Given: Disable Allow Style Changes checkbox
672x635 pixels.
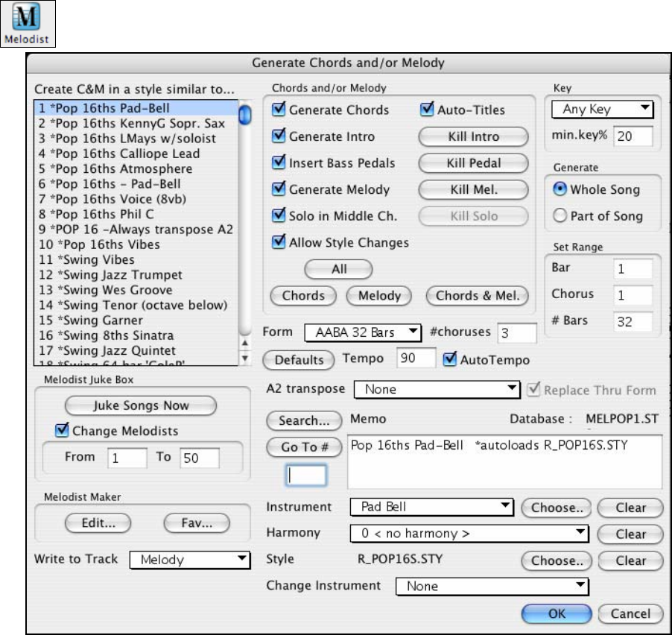Looking at the screenshot, I should click(x=279, y=242).
